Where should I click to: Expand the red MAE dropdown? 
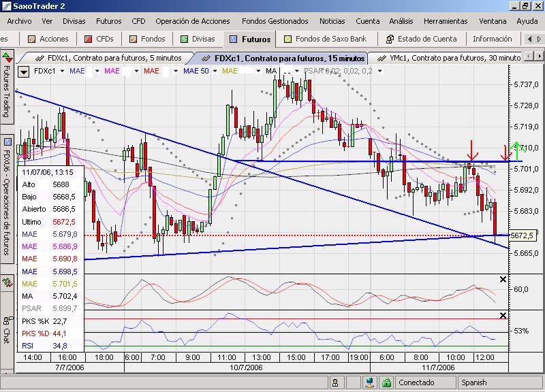176,71
